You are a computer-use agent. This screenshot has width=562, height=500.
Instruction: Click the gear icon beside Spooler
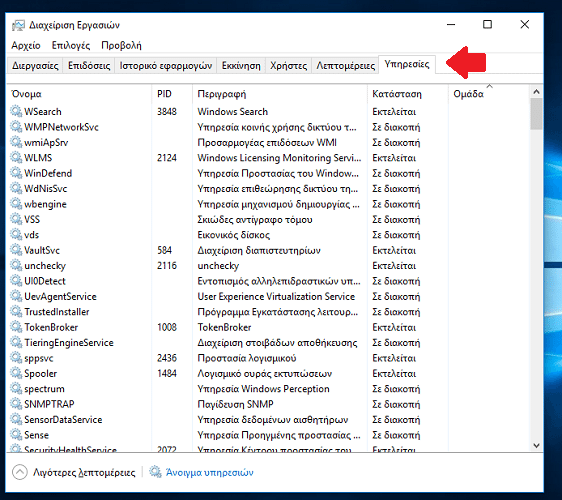tap(16, 373)
